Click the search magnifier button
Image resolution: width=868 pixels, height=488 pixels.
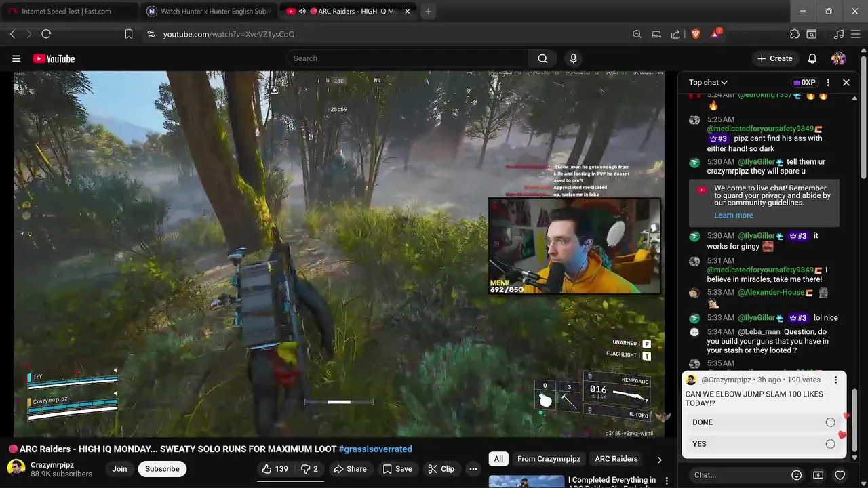(x=542, y=59)
